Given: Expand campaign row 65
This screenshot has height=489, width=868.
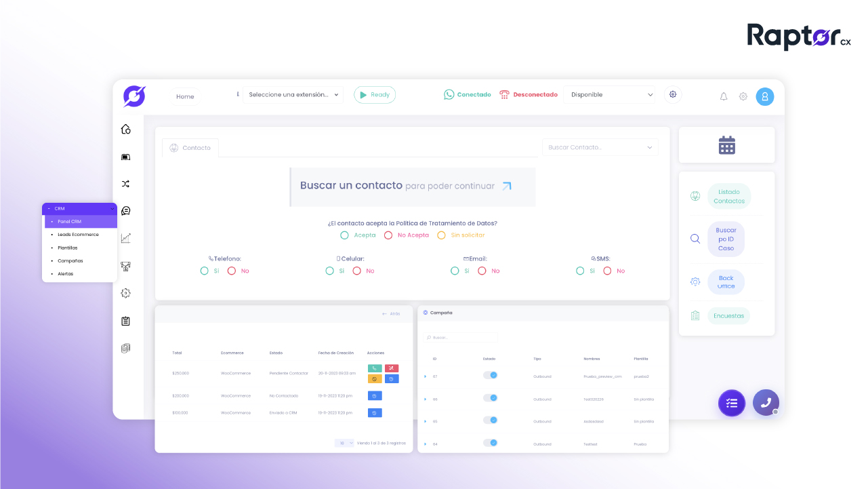Looking at the screenshot, I should point(426,421).
